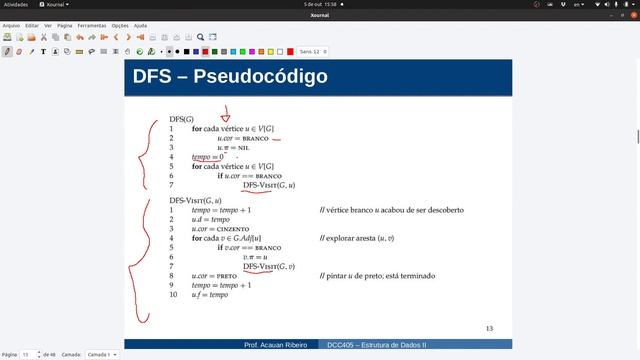Click the Paste icon
The height and width of the screenshot is (360, 640).
click(x=68, y=37)
